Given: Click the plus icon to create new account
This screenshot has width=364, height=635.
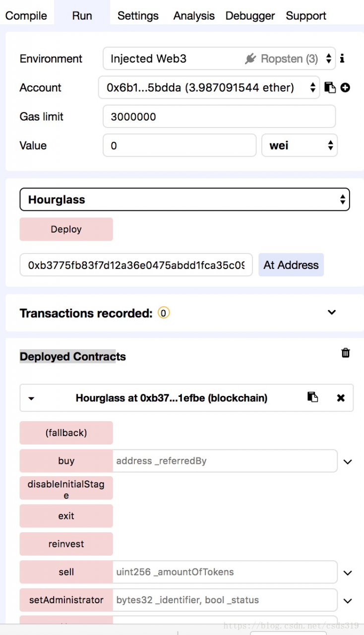Looking at the screenshot, I should pyautogui.click(x=345, y=88).
